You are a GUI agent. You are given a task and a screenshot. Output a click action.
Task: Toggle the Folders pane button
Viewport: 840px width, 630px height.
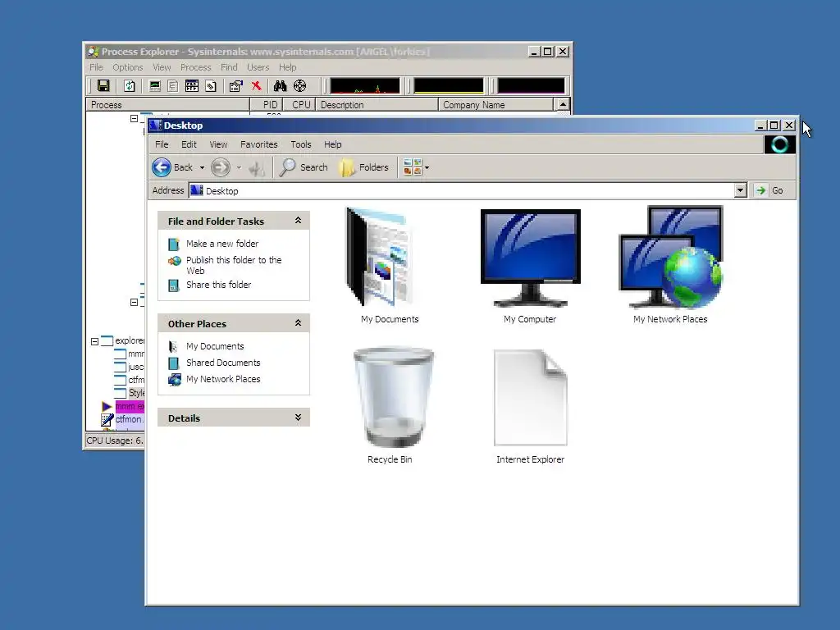363,167
